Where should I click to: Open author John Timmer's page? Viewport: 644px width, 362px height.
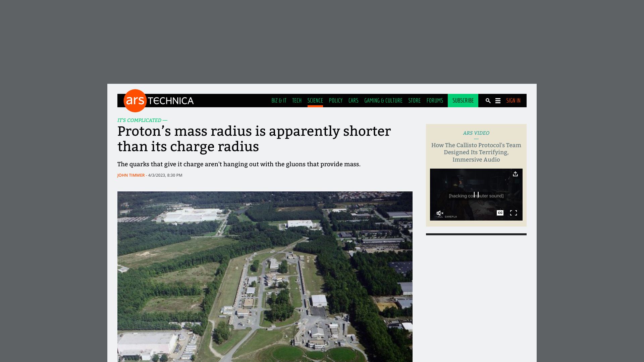131,175
